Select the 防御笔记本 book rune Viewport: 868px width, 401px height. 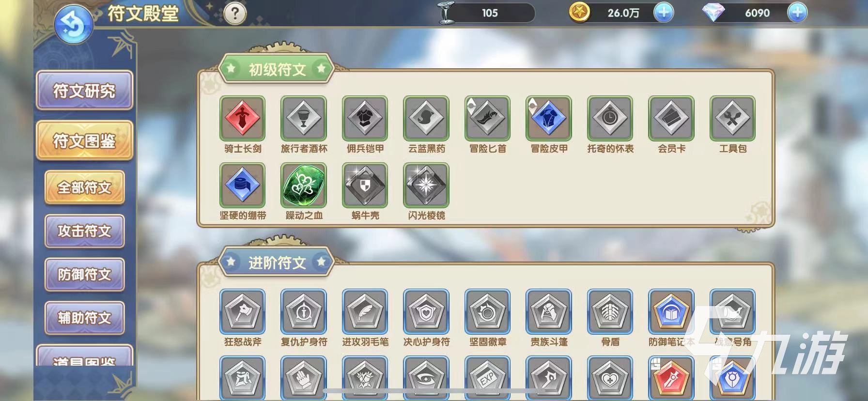click(671, 311)
